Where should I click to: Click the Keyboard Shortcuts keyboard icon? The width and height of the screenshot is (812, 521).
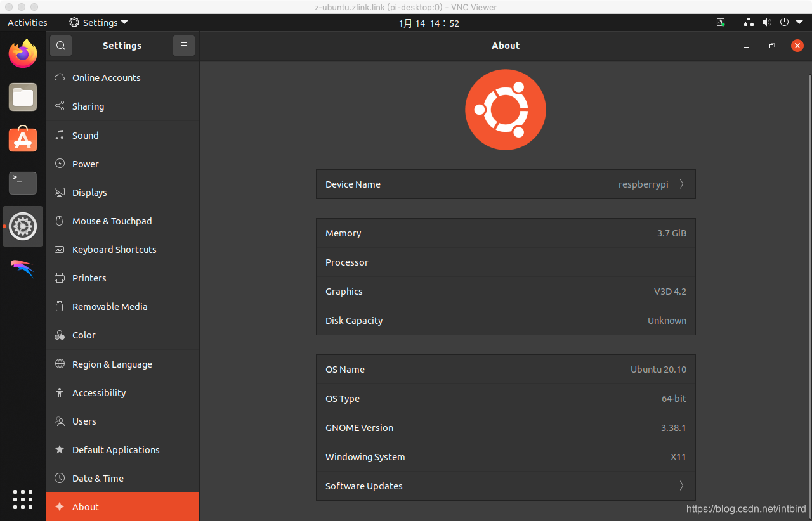pyautogui.click(x=60, y=249)
